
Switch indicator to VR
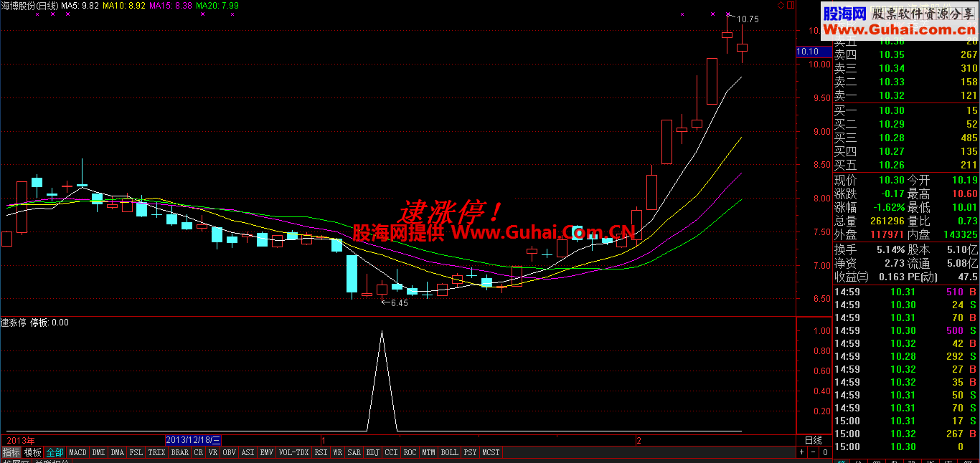213,452
